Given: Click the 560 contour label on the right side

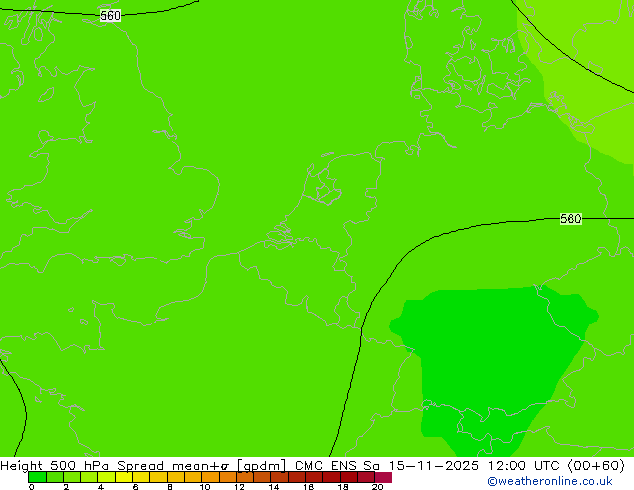Looking at the screenshot, I should [571, 219].
